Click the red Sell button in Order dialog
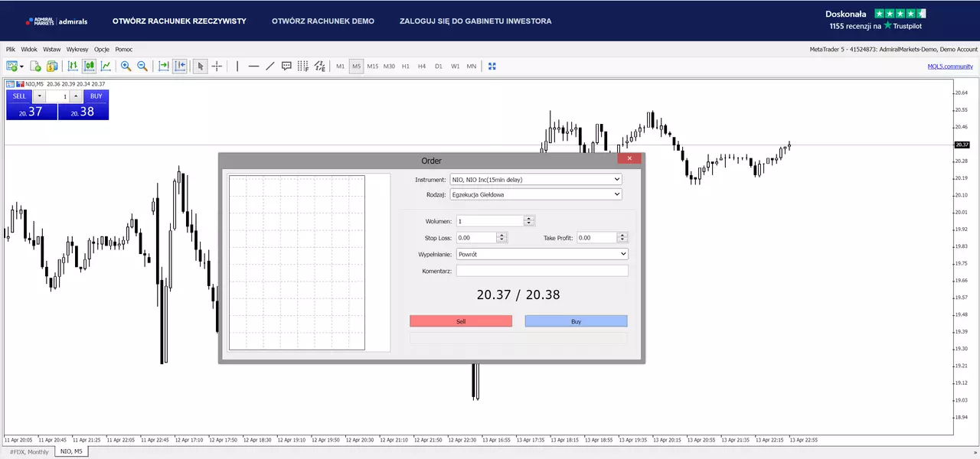Screen dimensions: 980x459 coord(461,321)
